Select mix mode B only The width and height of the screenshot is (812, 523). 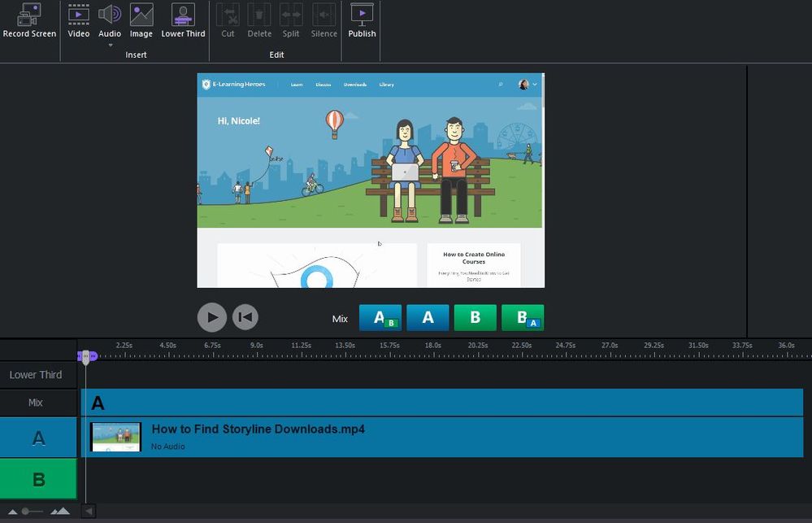pos(475,318)
